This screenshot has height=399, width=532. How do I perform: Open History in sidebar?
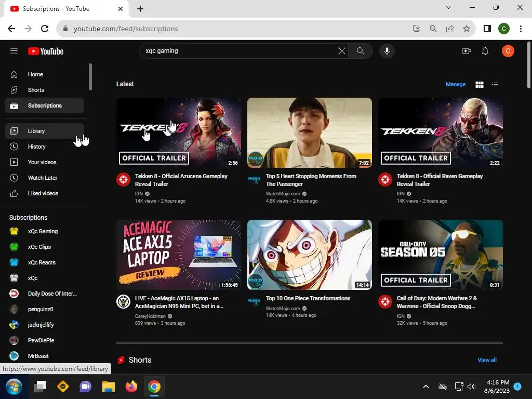(45, 147)
